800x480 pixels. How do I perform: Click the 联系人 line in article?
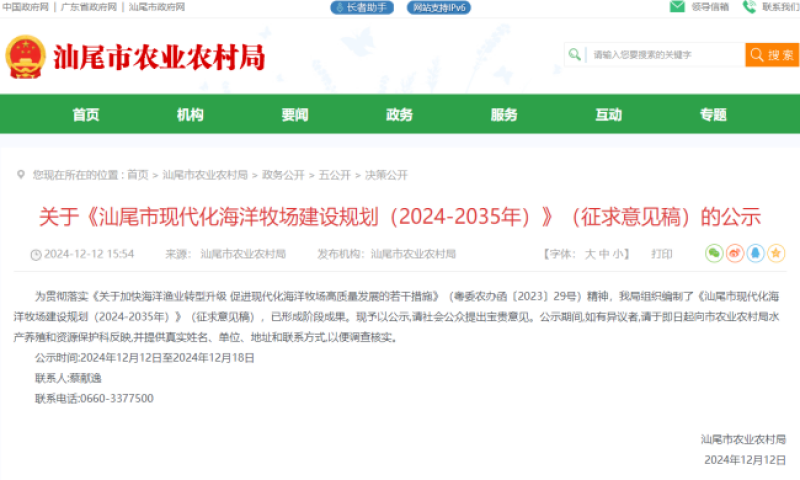68,378
